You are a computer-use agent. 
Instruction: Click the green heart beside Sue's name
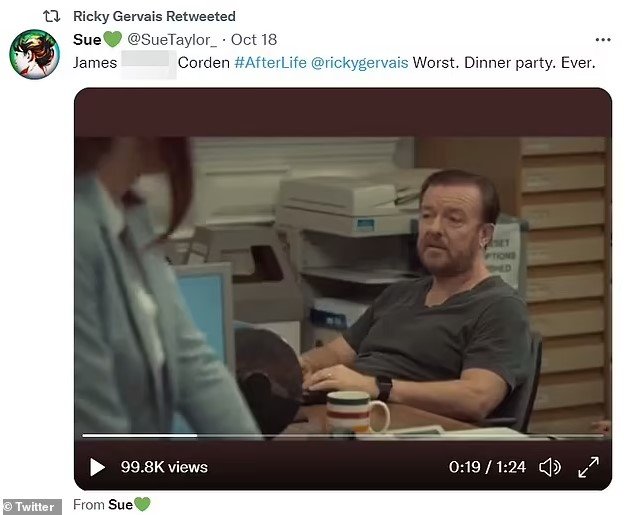pyautogui.click(x=113, y=40)
